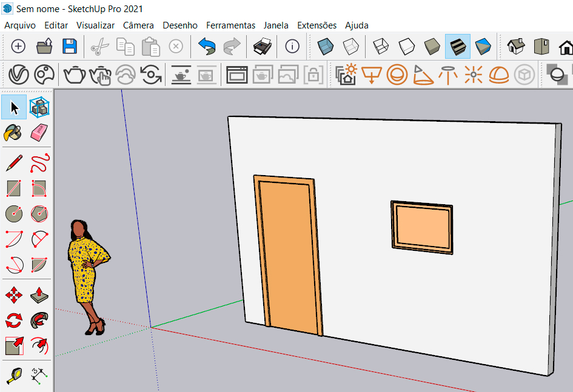Switch to the Iso view house icon

[x=516, y=47]
